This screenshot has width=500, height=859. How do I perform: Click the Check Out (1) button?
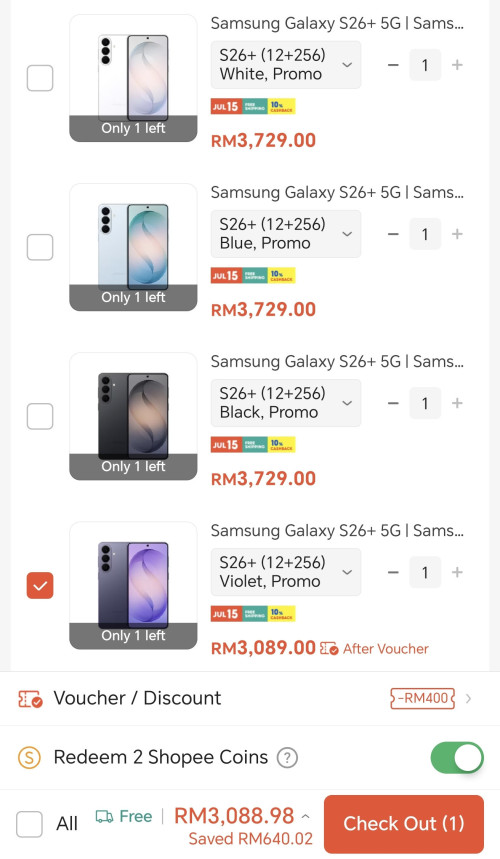[x=404, y=824]
